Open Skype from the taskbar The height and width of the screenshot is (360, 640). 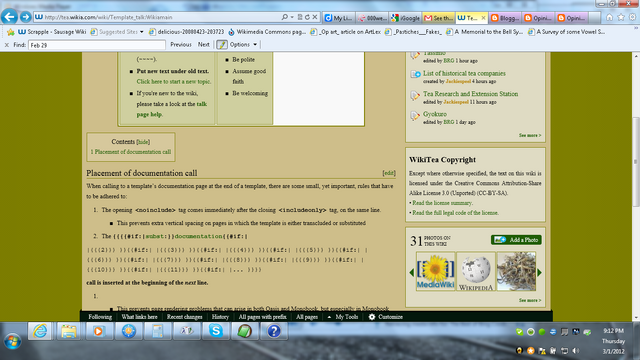(x=216, y=331)
